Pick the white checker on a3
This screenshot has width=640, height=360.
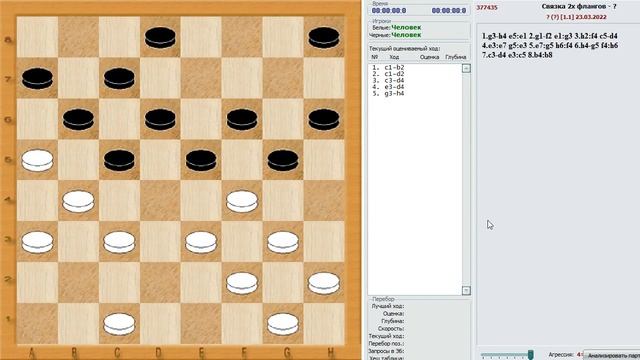coord(37,242)
